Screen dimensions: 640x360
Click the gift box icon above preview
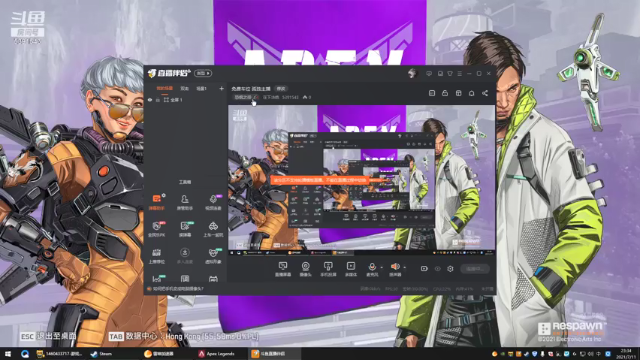point(458,93)
